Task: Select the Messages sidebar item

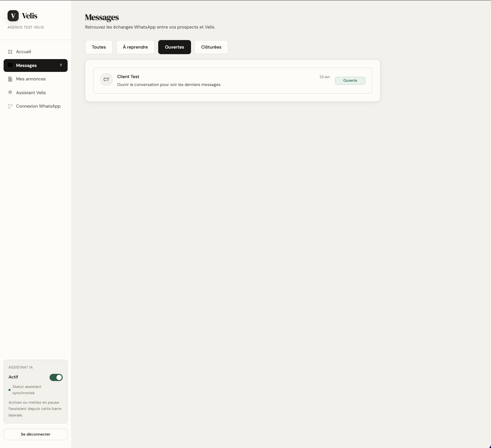Action: [x=35, y=65]
